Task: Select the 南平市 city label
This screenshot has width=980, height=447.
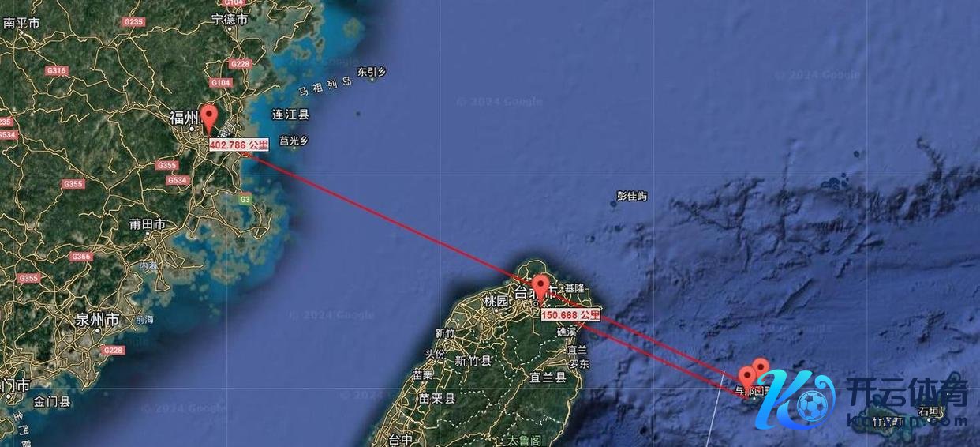Action: [x=21, y=23]
